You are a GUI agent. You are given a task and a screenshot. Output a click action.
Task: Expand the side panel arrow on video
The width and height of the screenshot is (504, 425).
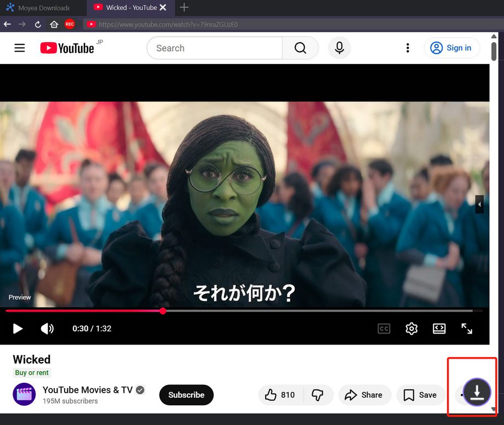tap(479, 204)
